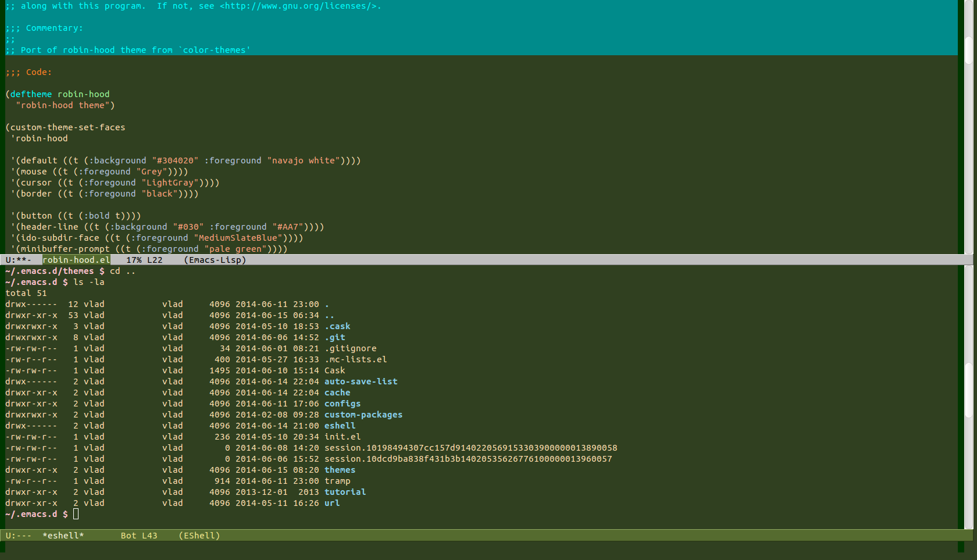977x560 pixels.
Task: Click the custom-packages directory entry
Action: coord(363,415)
